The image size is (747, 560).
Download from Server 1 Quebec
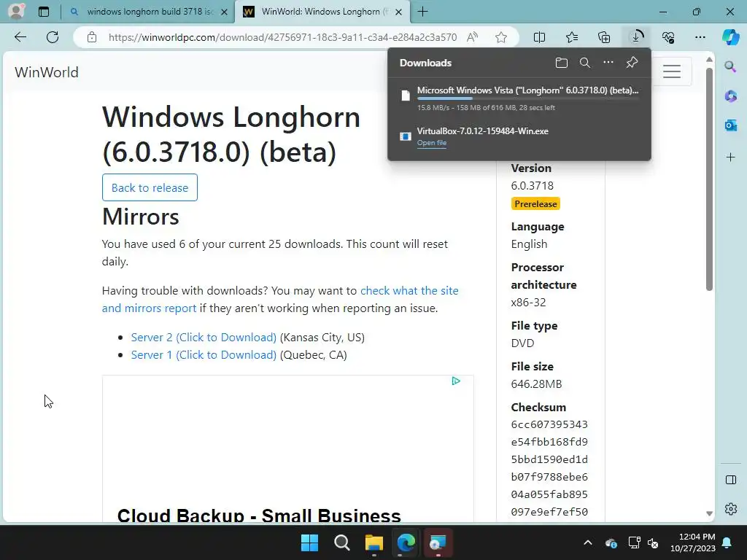pos(204,355)
